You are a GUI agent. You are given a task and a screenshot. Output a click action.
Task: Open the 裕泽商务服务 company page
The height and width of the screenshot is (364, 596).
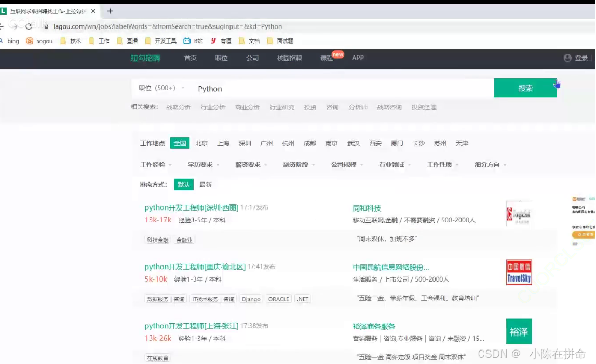[374, 327]
